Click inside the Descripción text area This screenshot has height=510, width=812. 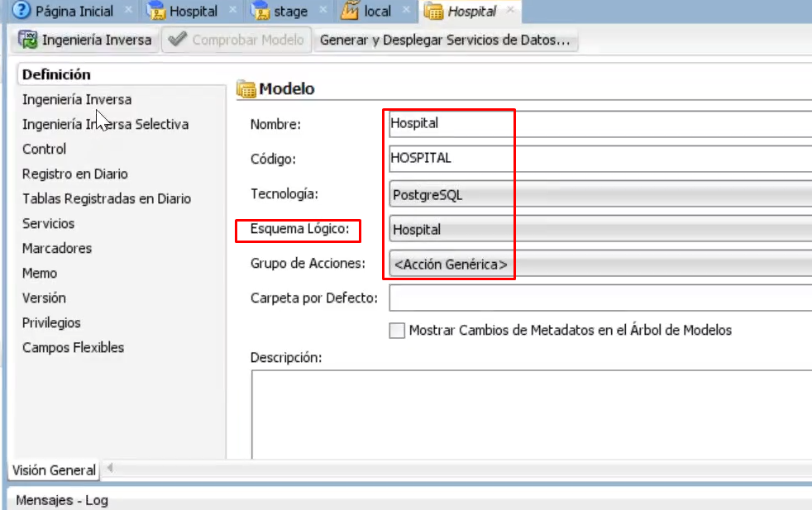[532, 414]
